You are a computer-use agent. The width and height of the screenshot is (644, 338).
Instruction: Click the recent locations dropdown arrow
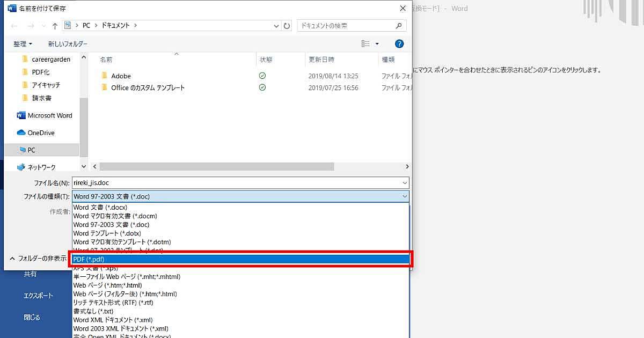[x=43, y=26]
